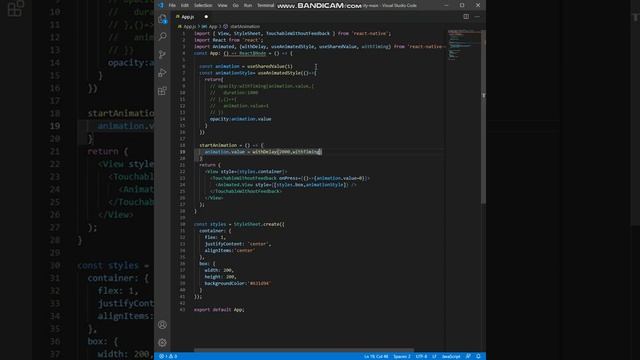The image size is (640, 360).
Task: Open the Run and Debug view
Action: click(x=162, y=73)
